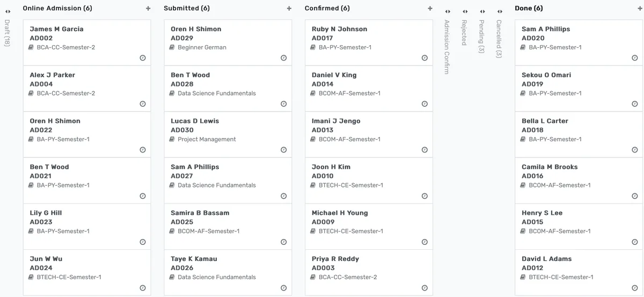Expand the Admission Confirm column
Screen dimensions: 644x297
tap(447, 11)
